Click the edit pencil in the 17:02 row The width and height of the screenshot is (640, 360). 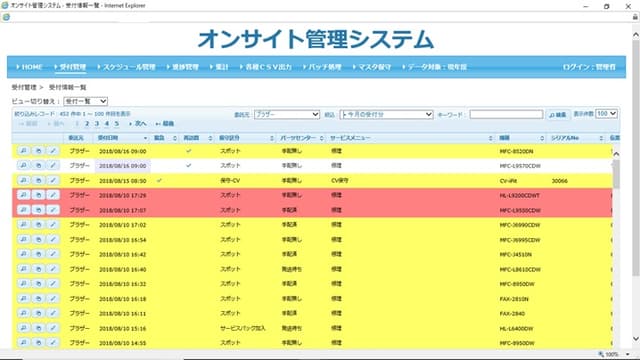[53, 224]
